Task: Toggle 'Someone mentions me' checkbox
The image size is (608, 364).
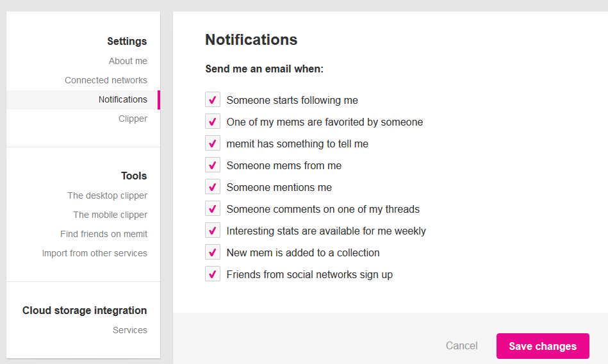Action: coord(213,186)
